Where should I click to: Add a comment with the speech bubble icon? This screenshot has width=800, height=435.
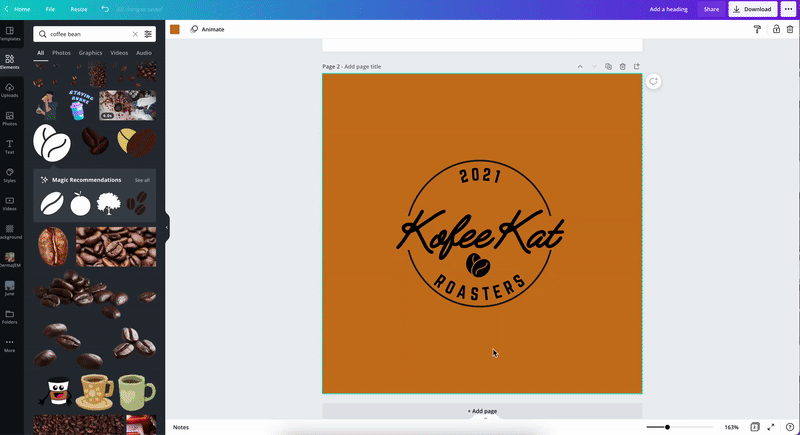pyautogui.click(x=652, y=81)
